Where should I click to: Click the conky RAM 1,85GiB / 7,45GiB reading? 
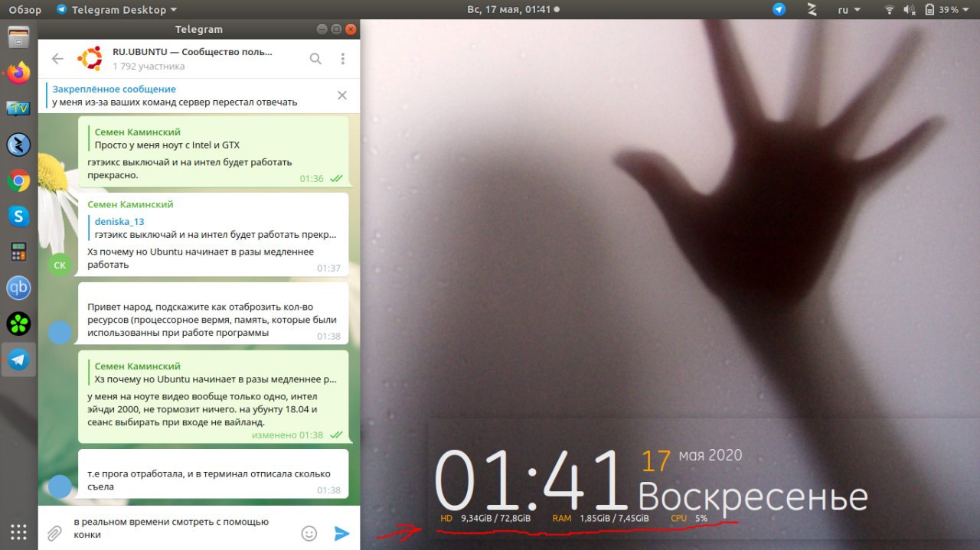600,519
